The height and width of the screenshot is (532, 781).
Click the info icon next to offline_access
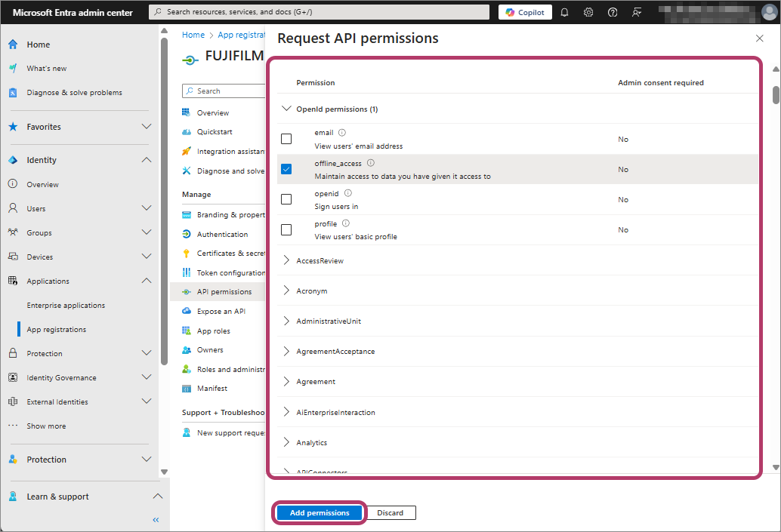click(371, 163)
